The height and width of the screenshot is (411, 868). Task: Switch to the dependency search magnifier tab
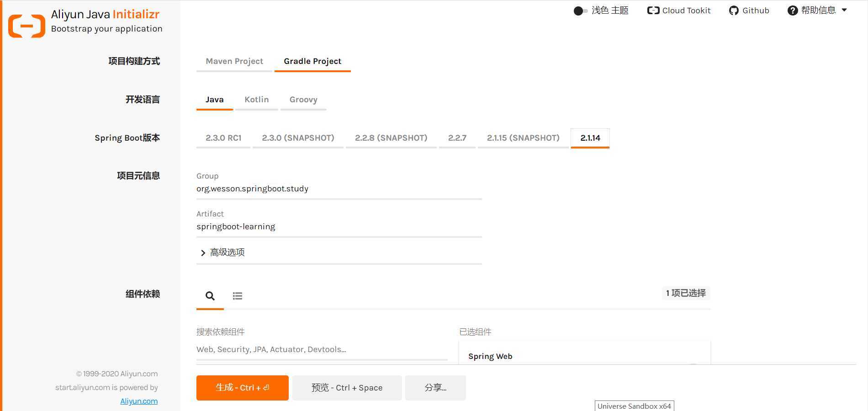(210, 296)
